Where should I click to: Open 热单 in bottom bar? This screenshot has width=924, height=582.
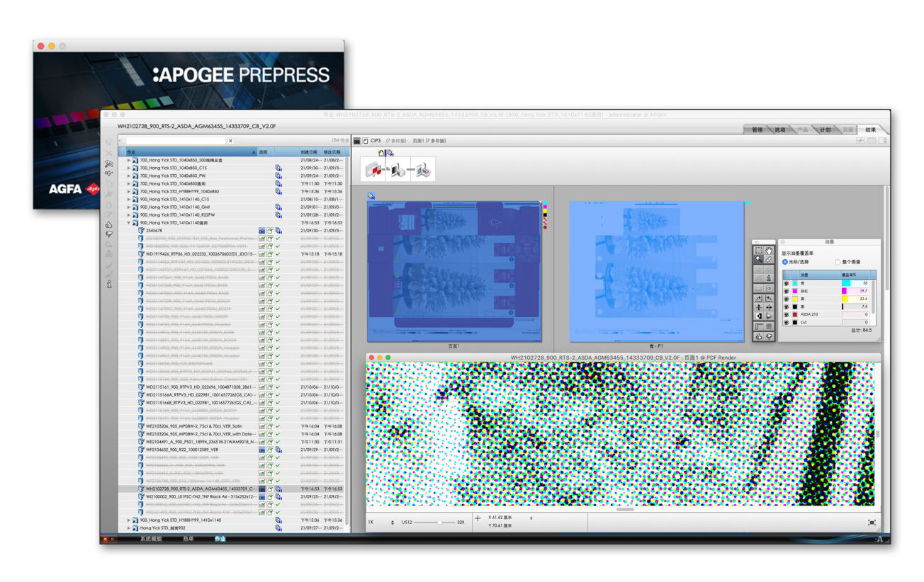click(x=188, y=539)
